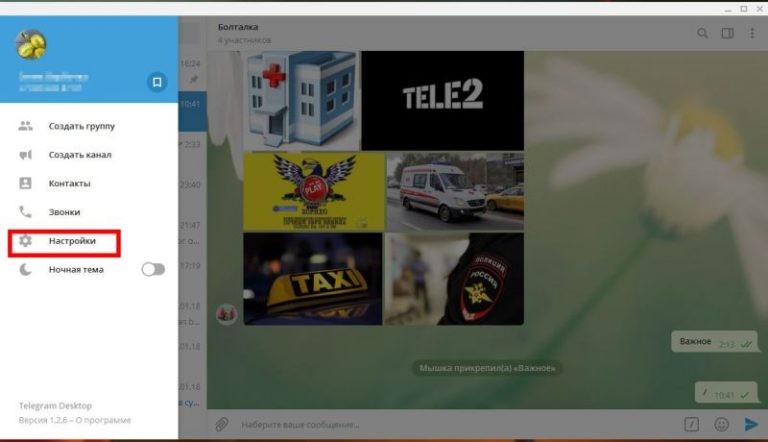Click the moon icon beside Ночная тема
768x442 pixels.
point(25,270)
